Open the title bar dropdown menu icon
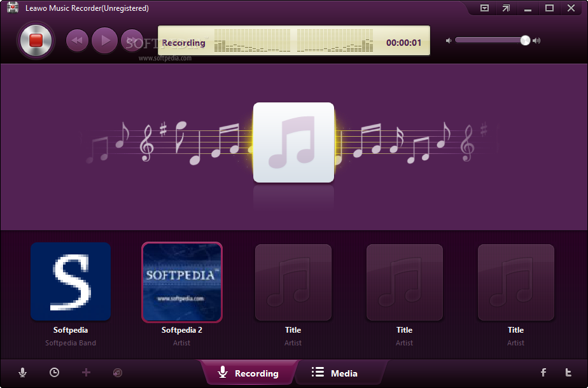 (484, 8)
